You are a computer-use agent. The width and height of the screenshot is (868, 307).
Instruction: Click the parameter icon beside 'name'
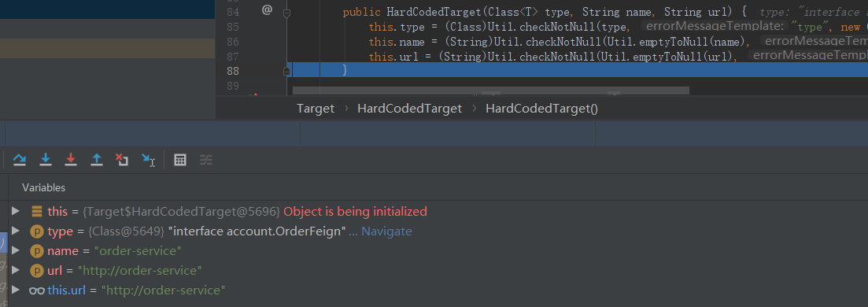(x=36, y=251)
